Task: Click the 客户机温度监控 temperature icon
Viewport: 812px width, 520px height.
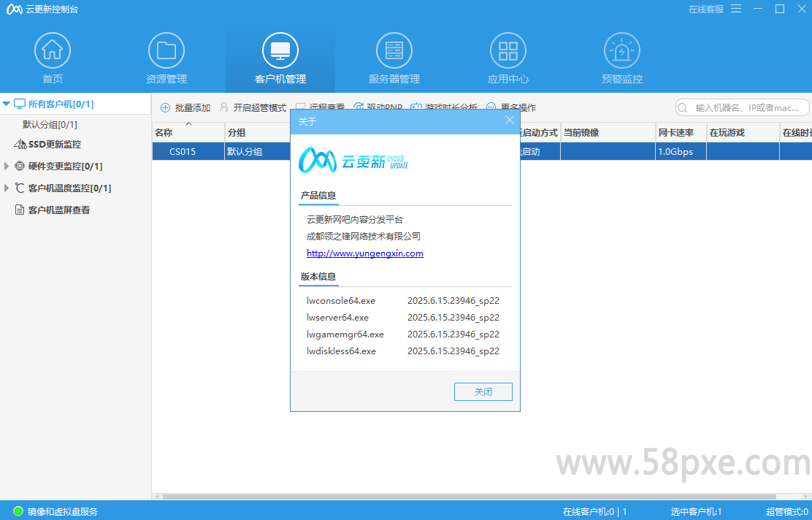Action: [20, 188]
